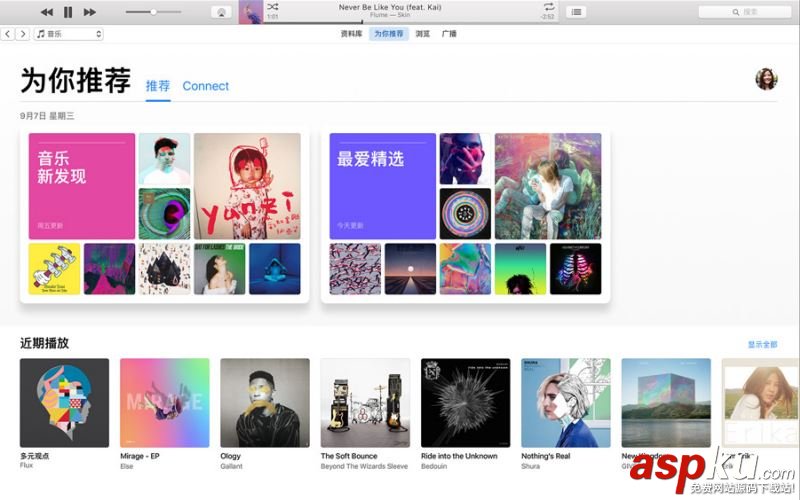
Task: Open the yellow cartoon hands album cover
Action: pos(54,269)
